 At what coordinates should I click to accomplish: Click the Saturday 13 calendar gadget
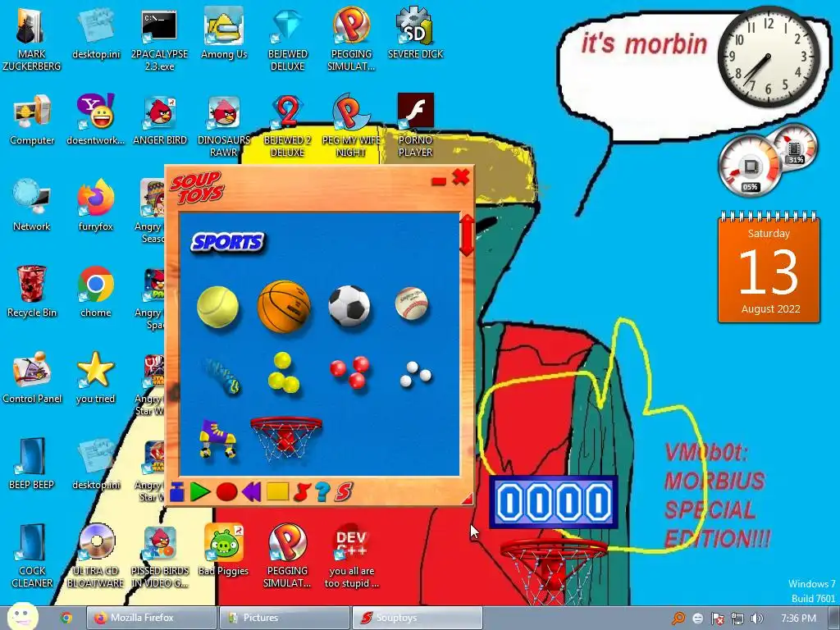(769, 267)
